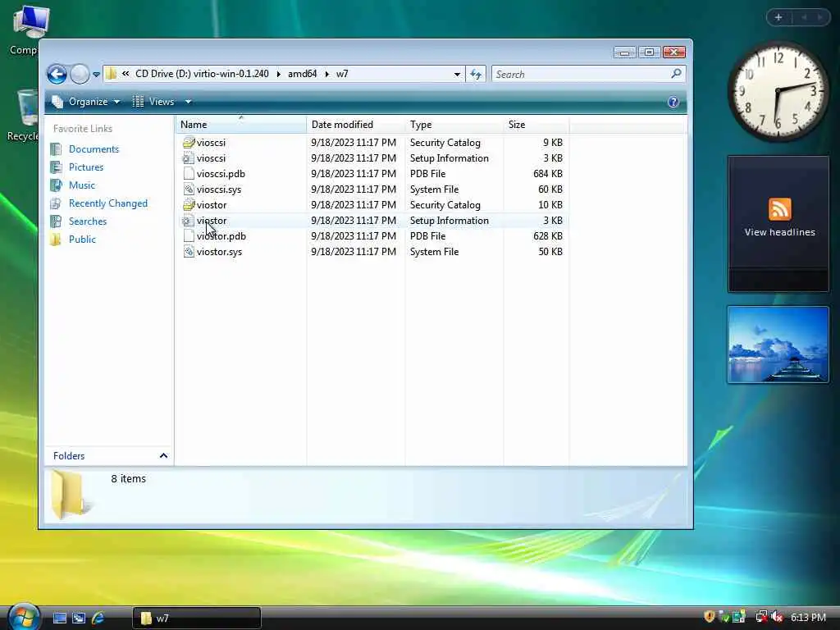Viewport: 840px width, 630px height.
Task: Expand arrow after CD Drive breadcrumb
Action: (x=279, y=75)
